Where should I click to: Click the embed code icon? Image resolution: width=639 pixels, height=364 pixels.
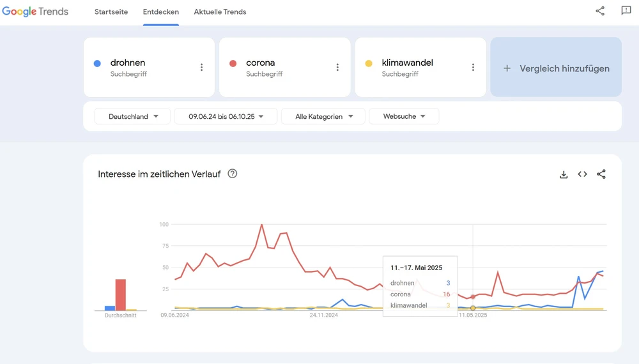pyautogui.click(x=582, y=174)
